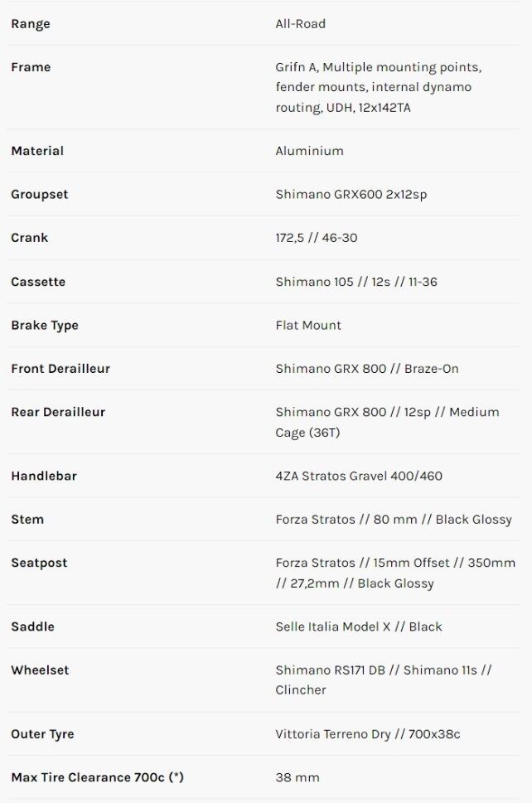Select the All-Road range value
The height and width of the screenshot is (803, 532).
(301, 24)
